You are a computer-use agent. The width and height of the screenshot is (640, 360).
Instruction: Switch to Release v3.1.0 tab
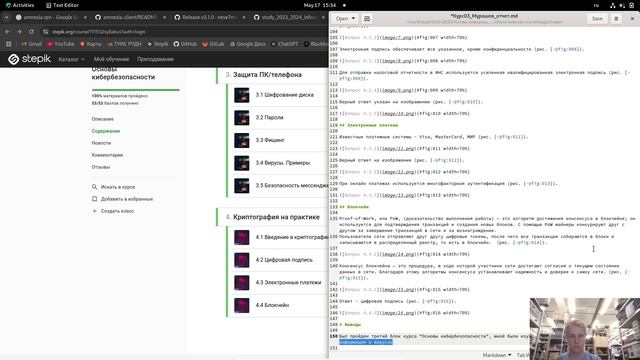click(208, 17)
